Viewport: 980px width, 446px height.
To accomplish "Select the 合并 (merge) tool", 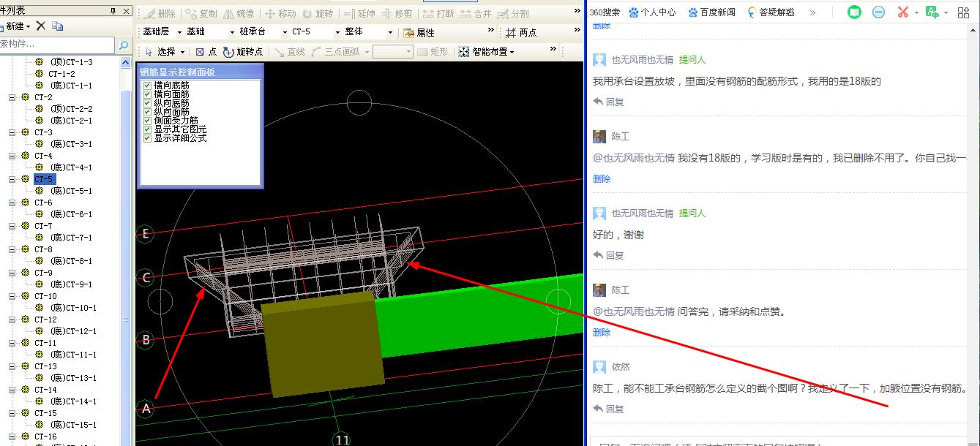I will 476,14.
